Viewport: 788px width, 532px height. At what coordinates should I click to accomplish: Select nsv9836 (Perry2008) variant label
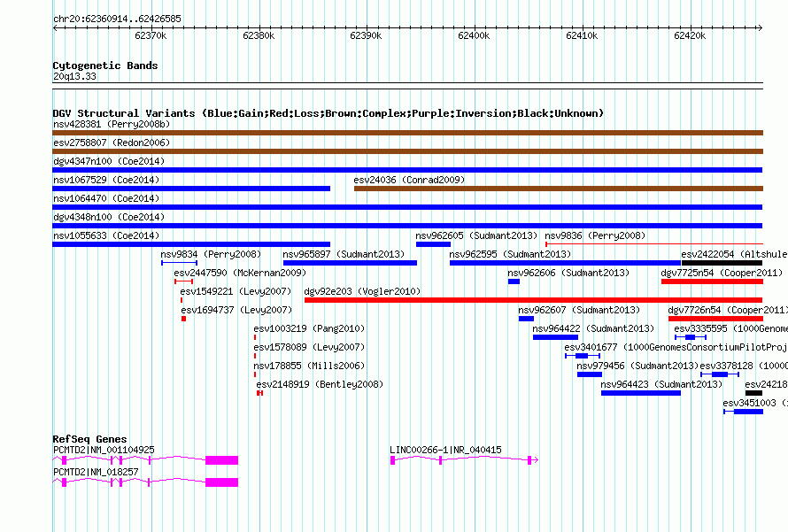(x=595, y=235)
